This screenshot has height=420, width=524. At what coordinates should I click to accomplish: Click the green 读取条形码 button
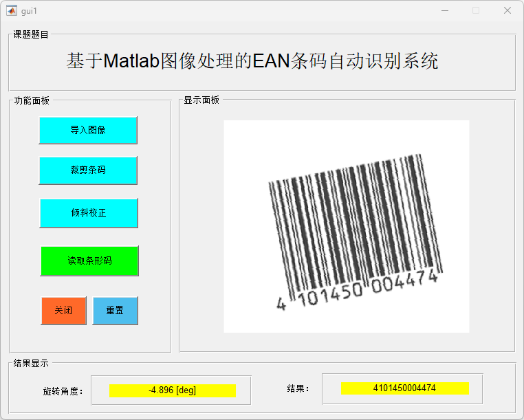[89, 261]
